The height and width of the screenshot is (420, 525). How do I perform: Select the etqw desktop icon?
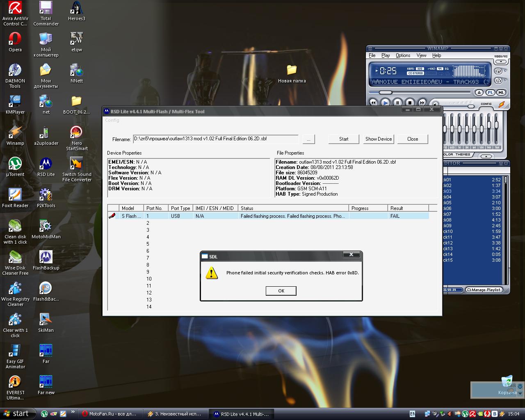pyautogui.click(x=77, y=42)
